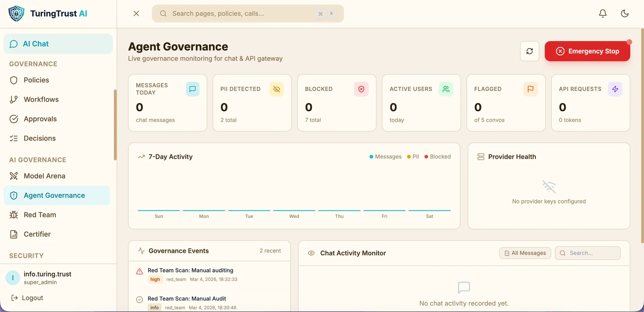Image resolution: width=644 pixels, height=312 pixels.
Task: Click Chat Activity Monitor search field
Action: (588, 253)
